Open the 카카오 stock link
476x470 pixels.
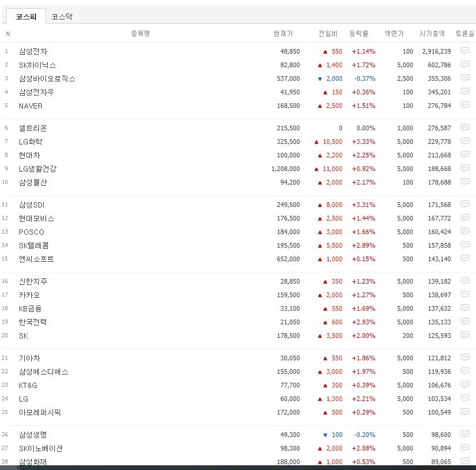point(29,295)
